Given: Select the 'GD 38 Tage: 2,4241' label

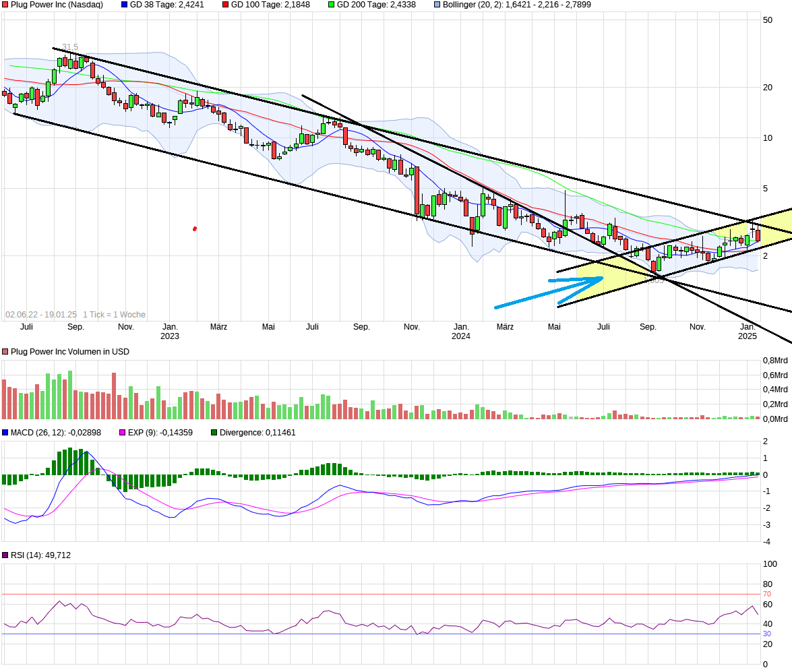Looking at the screenshot, I should (x=166, y=5).
